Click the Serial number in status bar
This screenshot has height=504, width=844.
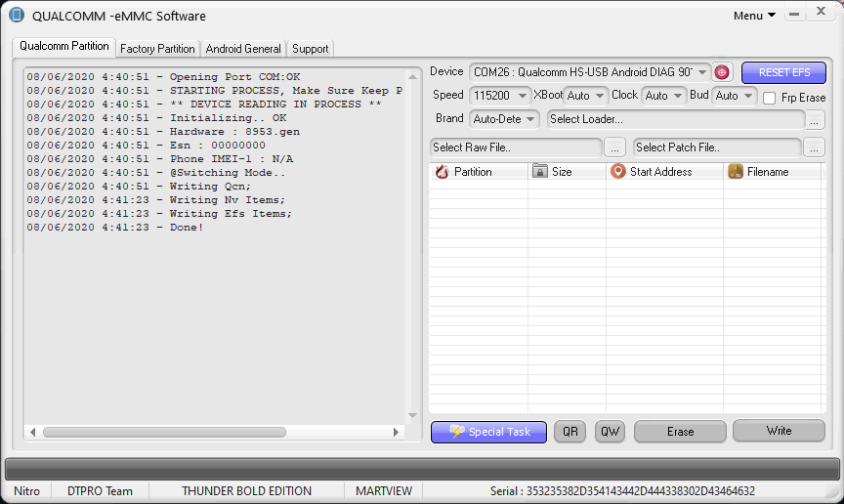[622, 491]
